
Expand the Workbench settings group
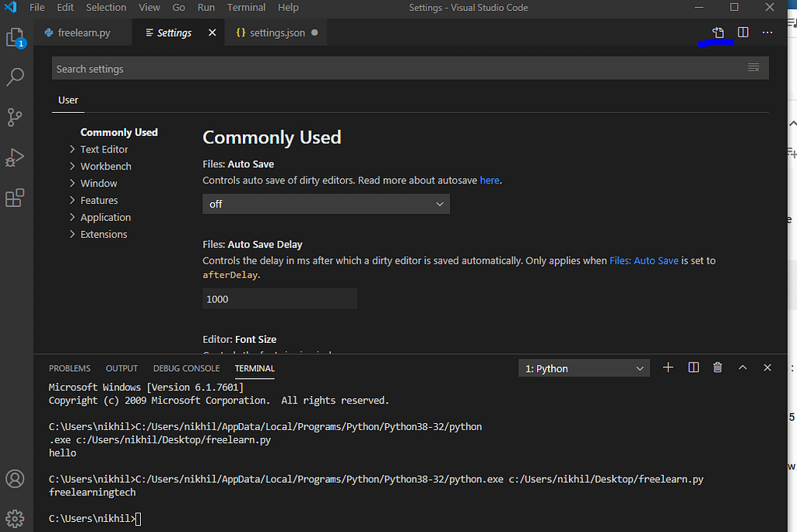[100, 166]
